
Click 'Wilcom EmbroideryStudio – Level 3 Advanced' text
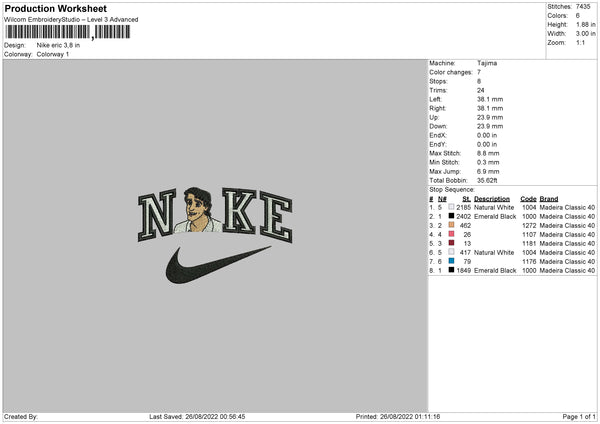[71, 20]
